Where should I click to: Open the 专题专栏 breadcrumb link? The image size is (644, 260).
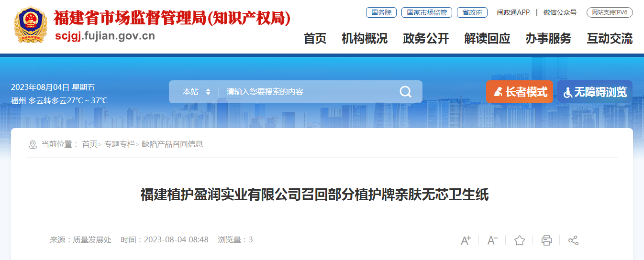[120, 144]
